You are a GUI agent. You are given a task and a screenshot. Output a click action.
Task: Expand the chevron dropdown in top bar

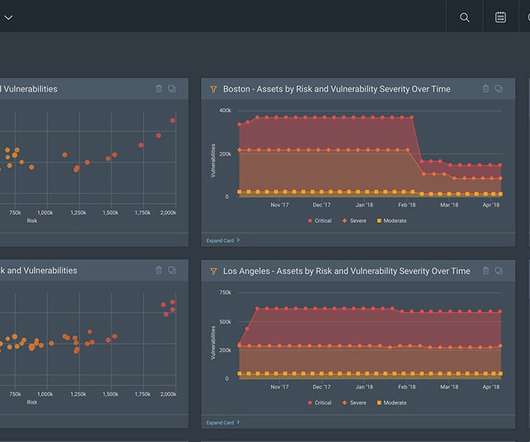pyautogui.click(x=9, y=18)
